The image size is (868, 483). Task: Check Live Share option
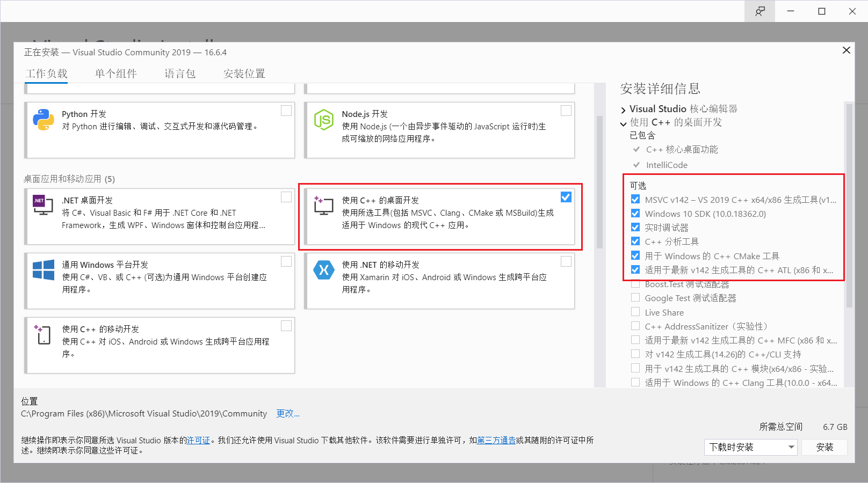pyautogui.click(x=635, y=312)
